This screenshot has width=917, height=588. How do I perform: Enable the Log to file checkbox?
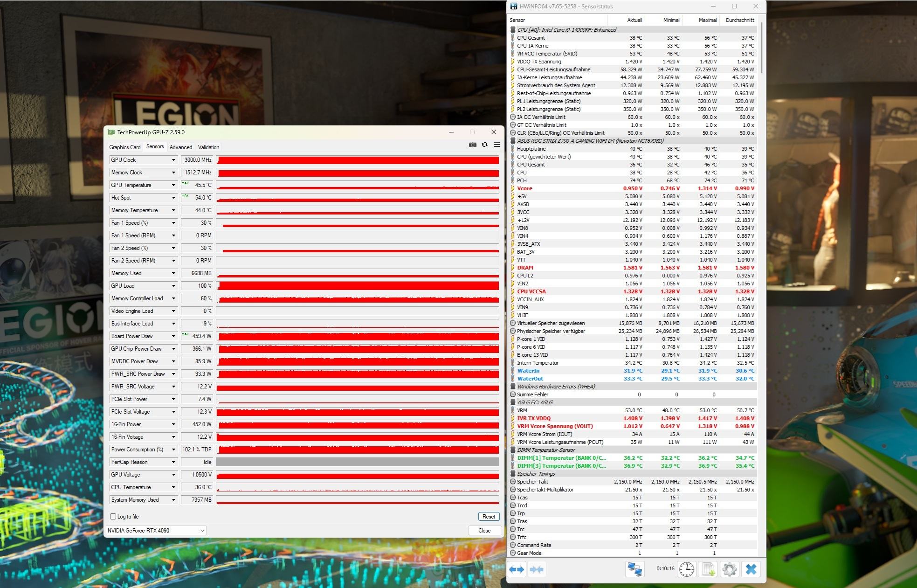[113, 517]
